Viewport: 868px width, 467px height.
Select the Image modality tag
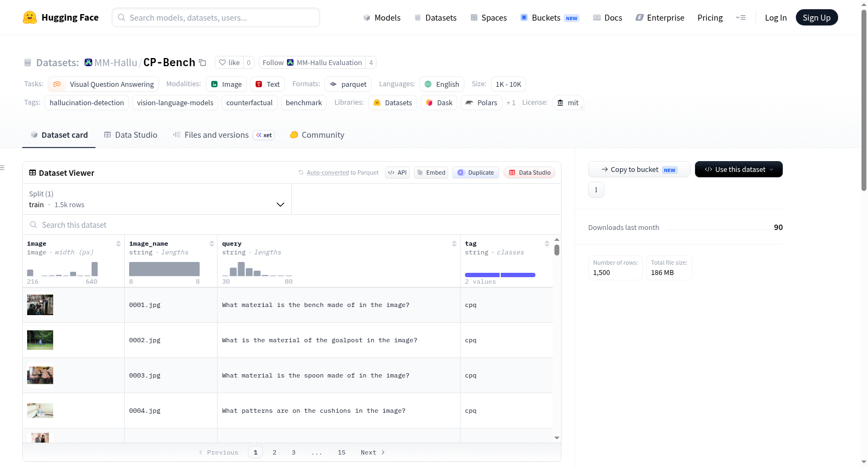[226, 84]
